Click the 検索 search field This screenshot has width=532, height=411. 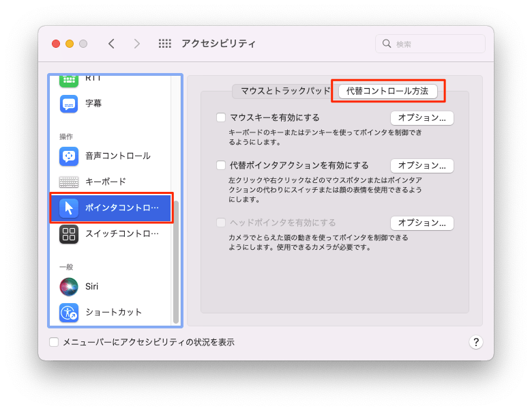pyautogui.click(x=430, y=44)
